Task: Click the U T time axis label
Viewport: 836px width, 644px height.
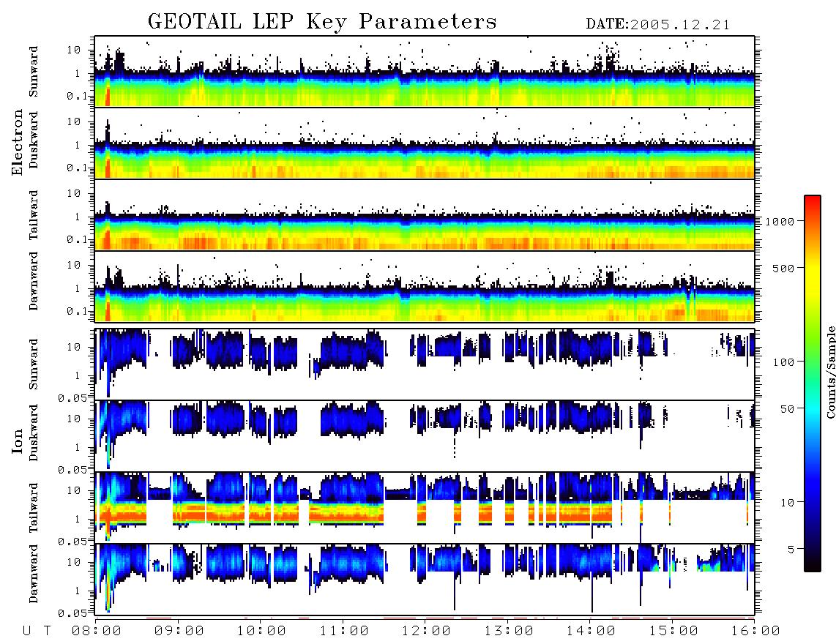Action: click(x=37, y=632)
